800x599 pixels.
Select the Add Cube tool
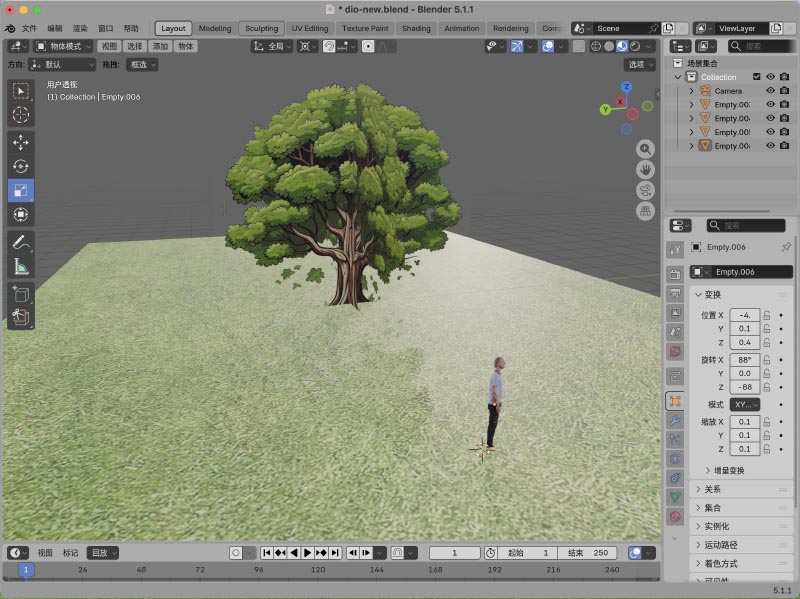click(20, 294)
